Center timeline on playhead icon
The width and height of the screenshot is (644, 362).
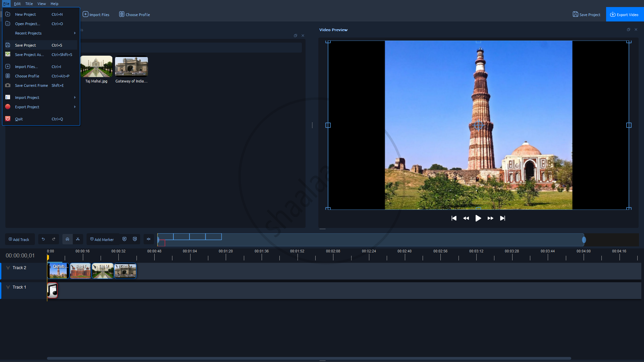pyautogui.click(x=149, y=239)
